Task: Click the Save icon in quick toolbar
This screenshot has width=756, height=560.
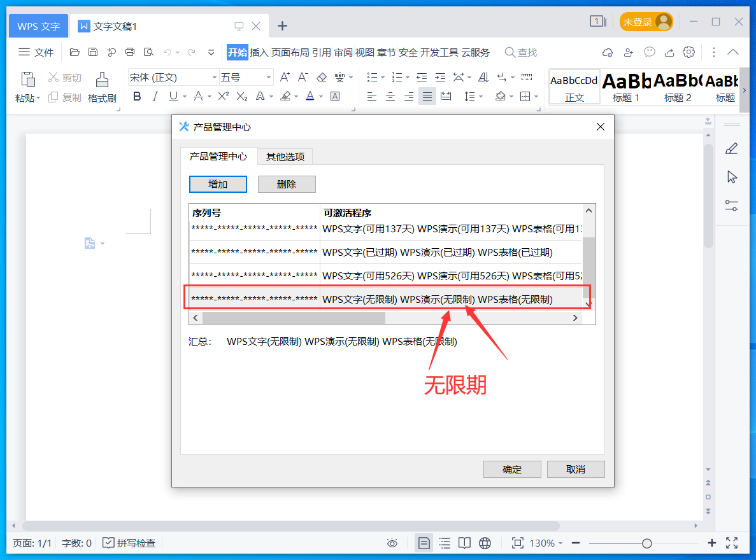Action: point(93,52)
